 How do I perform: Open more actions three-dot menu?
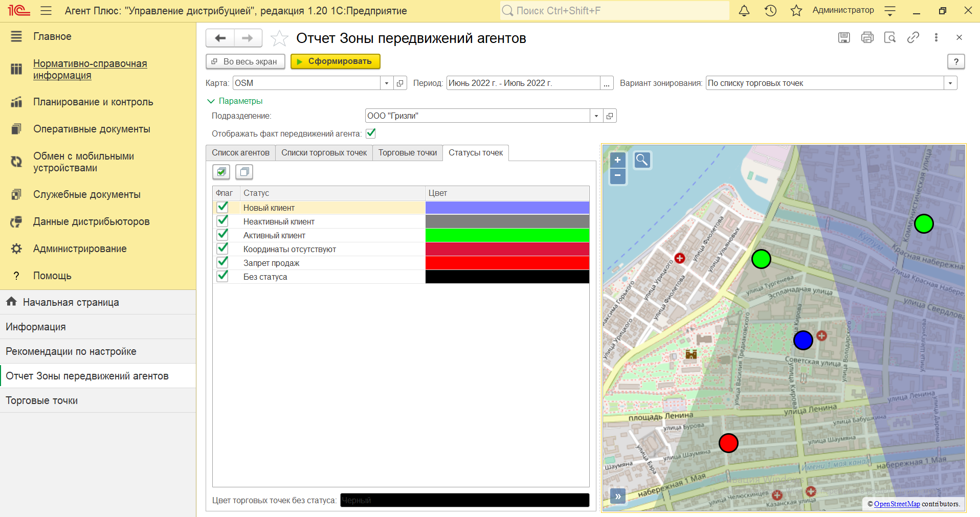pyautogui.click(x=936, y=37)
